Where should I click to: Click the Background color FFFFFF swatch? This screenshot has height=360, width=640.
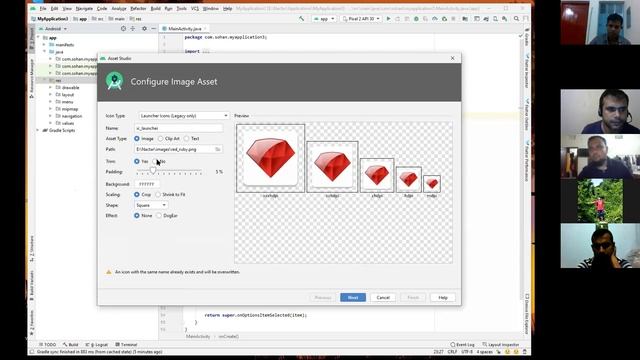coord(147,184)
